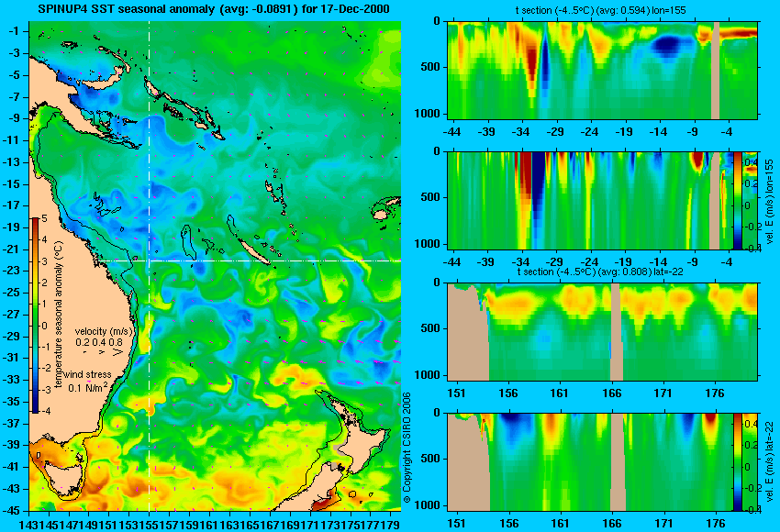
Task: Click the 'temperature seasonal anomaly (°C)' label
Action: pos(59,316)
